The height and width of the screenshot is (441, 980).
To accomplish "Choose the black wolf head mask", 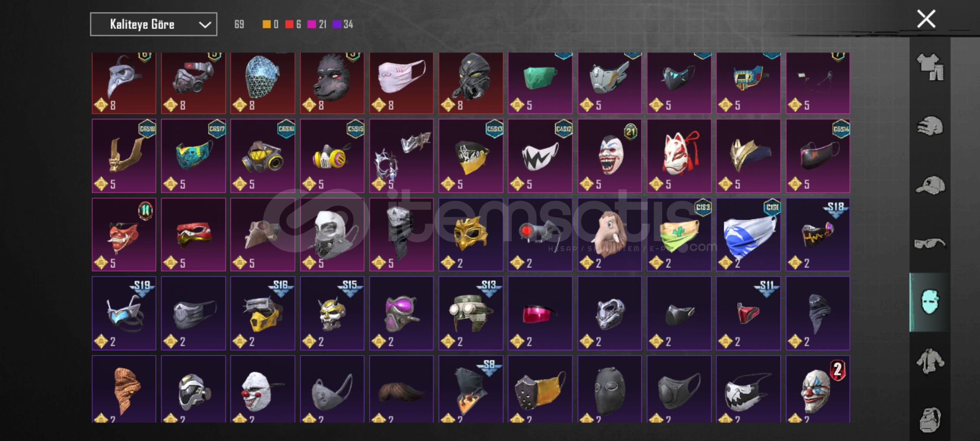I will tap(332, 83).
